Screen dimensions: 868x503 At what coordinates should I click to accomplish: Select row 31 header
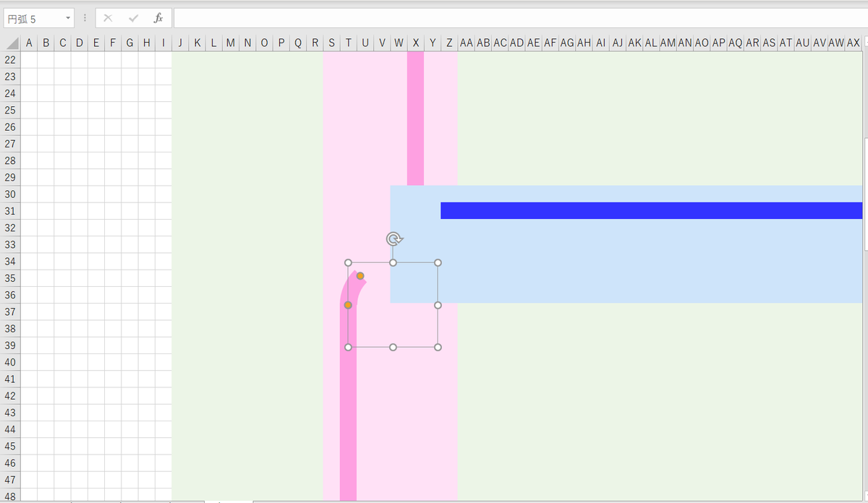coord(10,210)
